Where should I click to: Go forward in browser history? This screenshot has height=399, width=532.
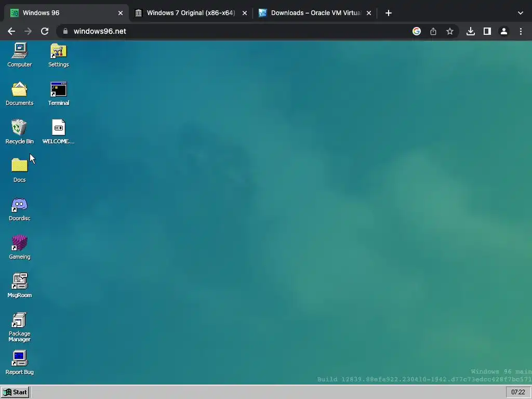(28, 31)
